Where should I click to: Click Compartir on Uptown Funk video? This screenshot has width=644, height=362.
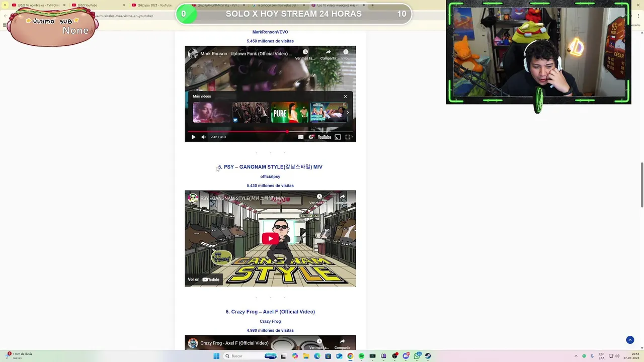[x=328, y=54]
